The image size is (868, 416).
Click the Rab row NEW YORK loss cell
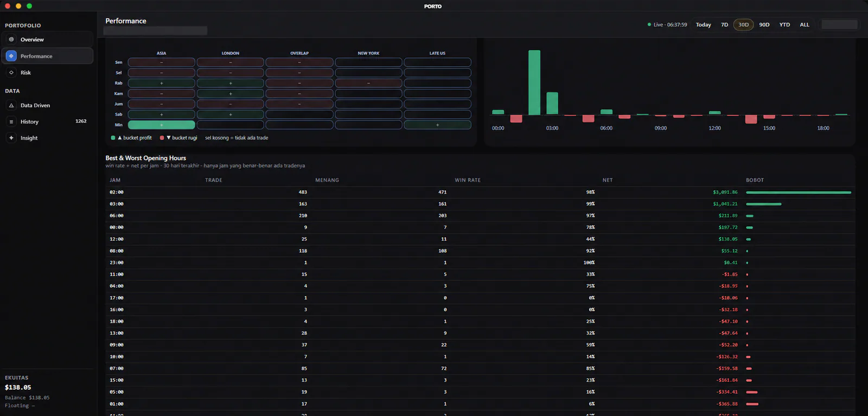point(368,83)
